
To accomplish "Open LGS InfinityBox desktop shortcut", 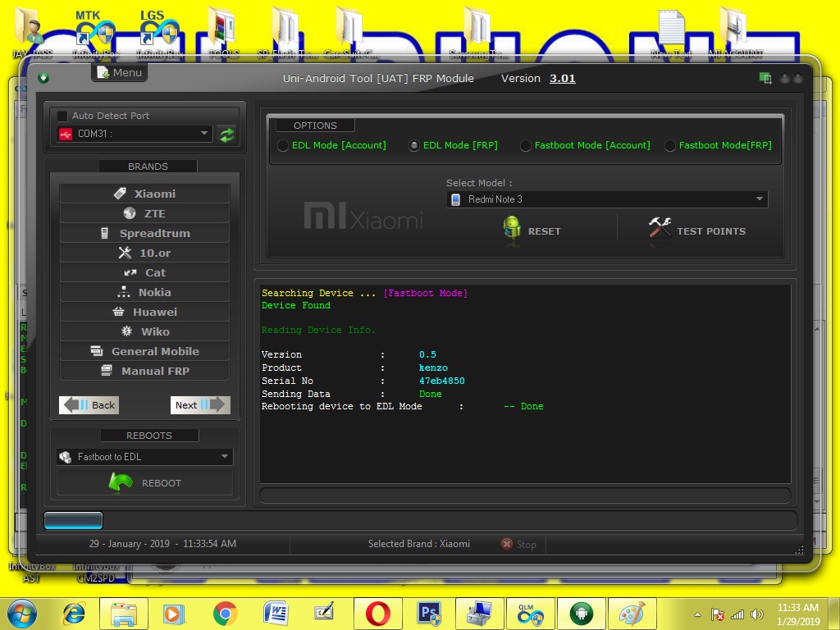I will point(160,33).
